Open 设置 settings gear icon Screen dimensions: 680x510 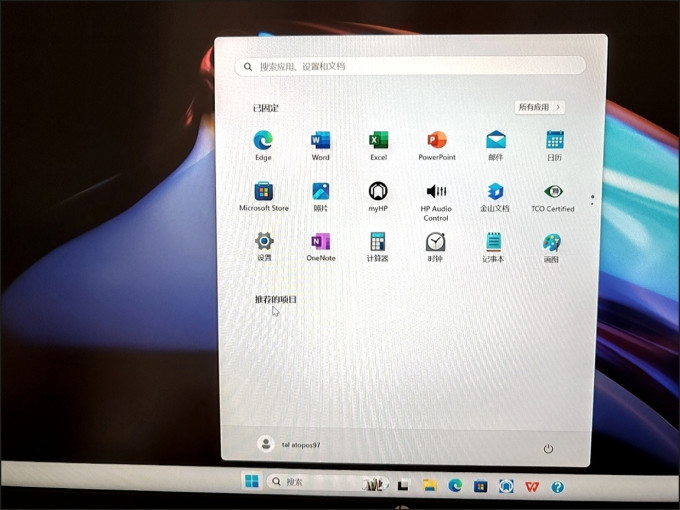[264, 246]
